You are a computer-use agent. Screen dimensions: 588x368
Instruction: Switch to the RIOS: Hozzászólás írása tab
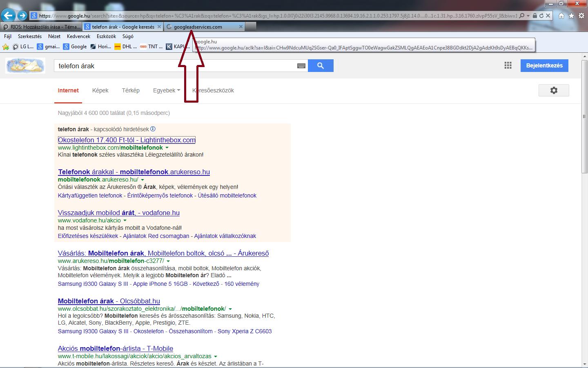41,27
